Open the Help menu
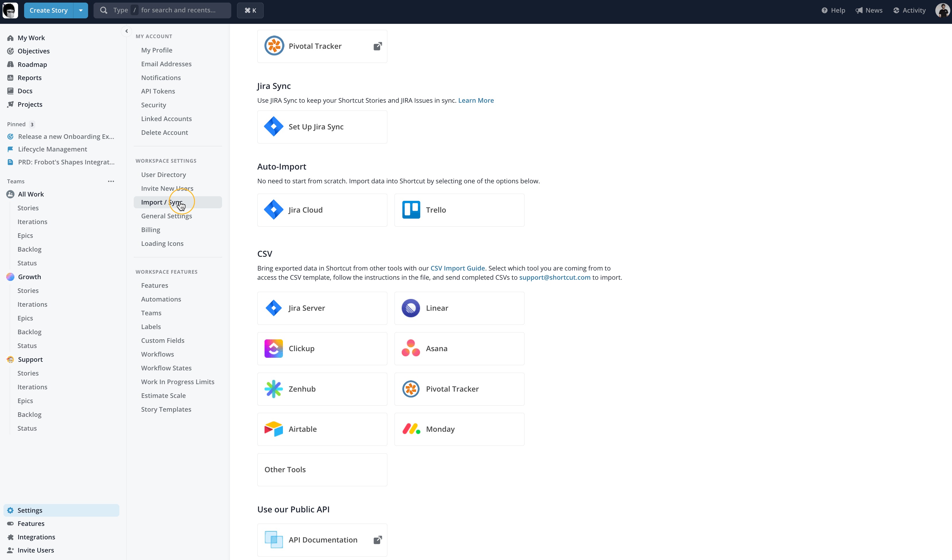Viewport: 952px width, 560px height. pos(833,10)
